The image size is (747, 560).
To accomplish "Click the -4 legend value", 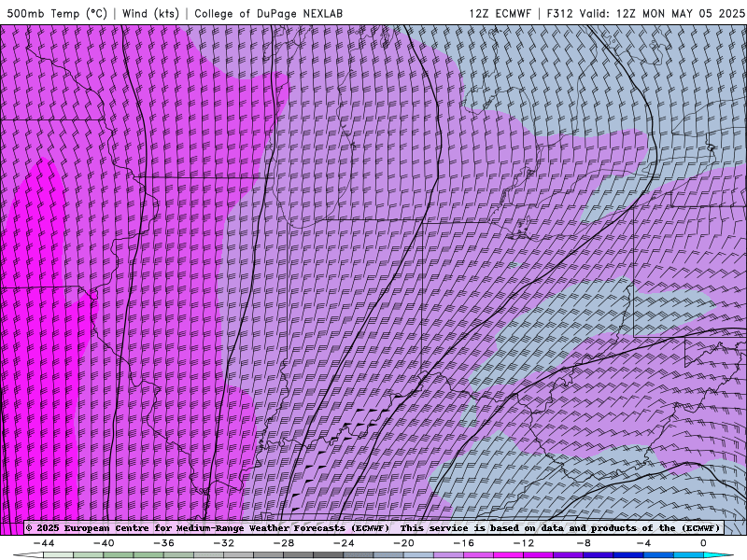I will point(643,543).
